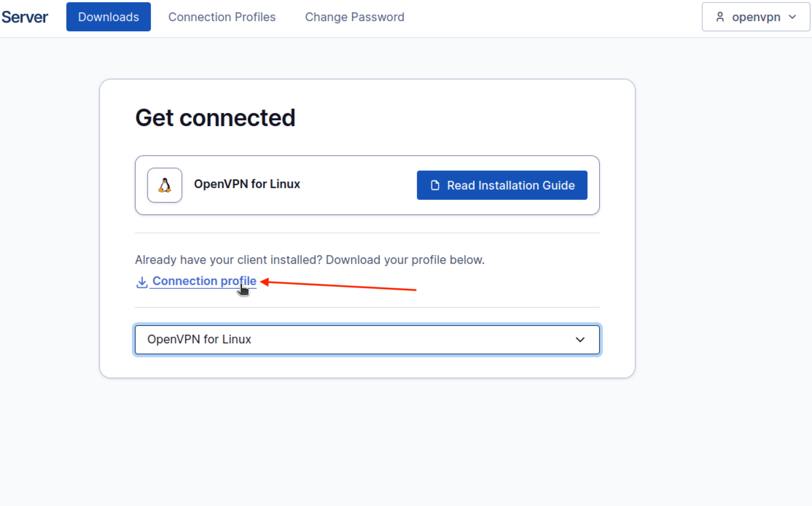Open the Connection Profiles tab
This screenshot has height=506, width=812.
pos(222,17)
